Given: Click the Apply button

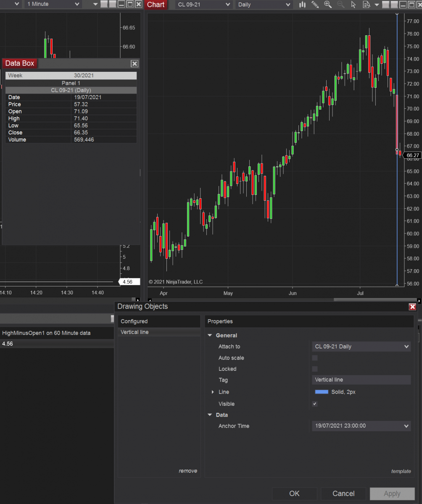Looking at the screenshot, I should [x=392, y=493].
